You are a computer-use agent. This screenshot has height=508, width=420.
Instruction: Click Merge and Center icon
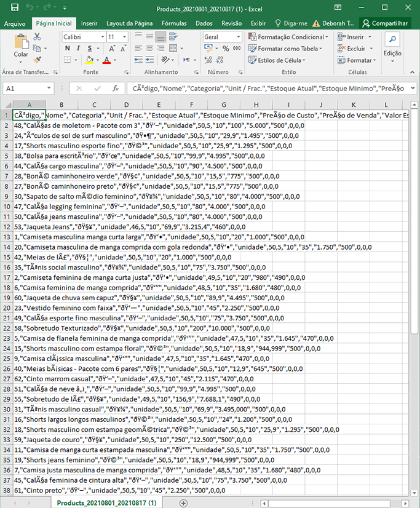(x=173, y=49)
